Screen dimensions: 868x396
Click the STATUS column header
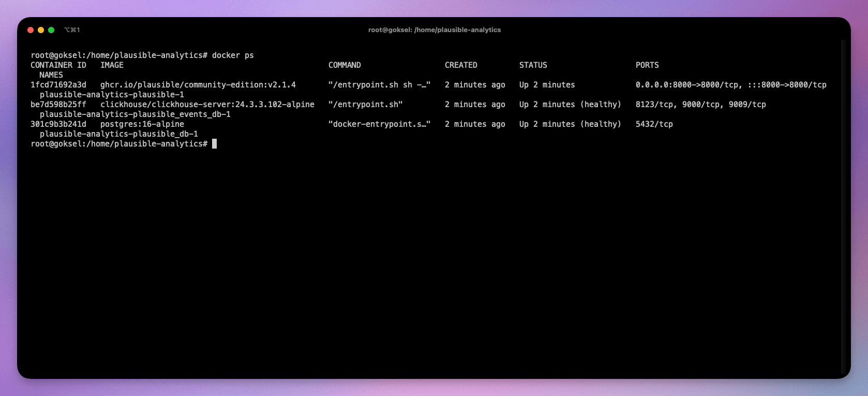click(533, 65)
